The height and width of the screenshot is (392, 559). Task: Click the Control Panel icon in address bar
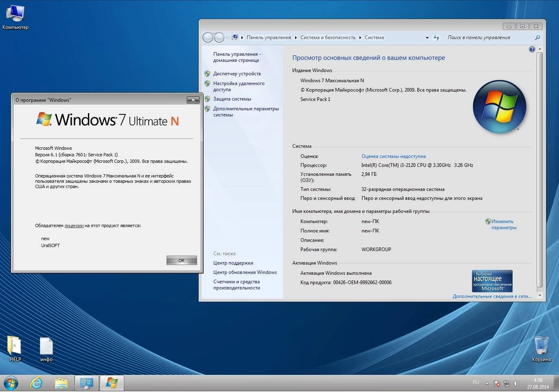(235, 37)
